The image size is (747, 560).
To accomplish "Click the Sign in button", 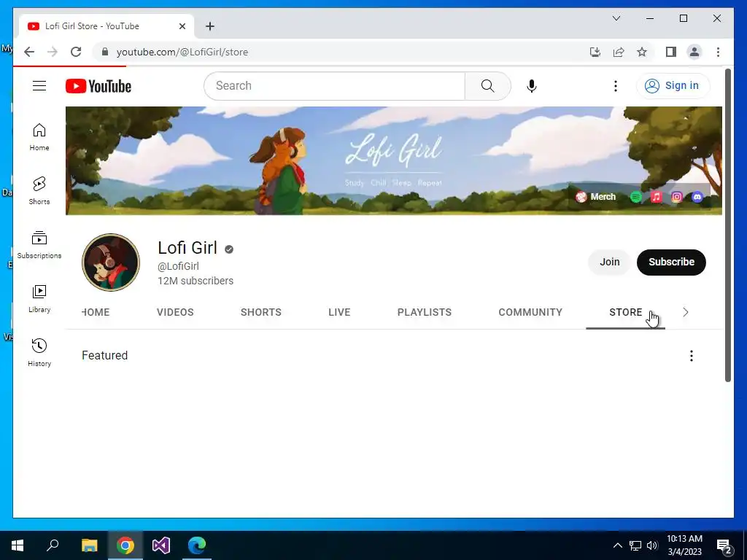I will click(x=673, y=86).
